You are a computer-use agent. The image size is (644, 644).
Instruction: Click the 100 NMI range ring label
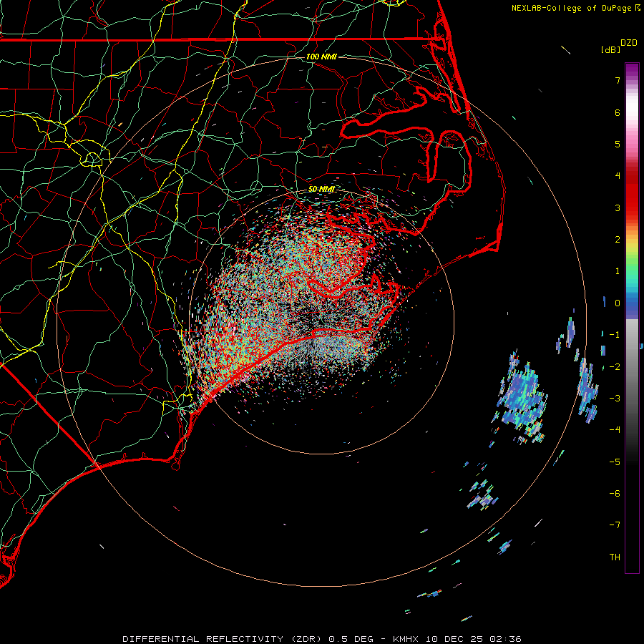pos(321,57)
